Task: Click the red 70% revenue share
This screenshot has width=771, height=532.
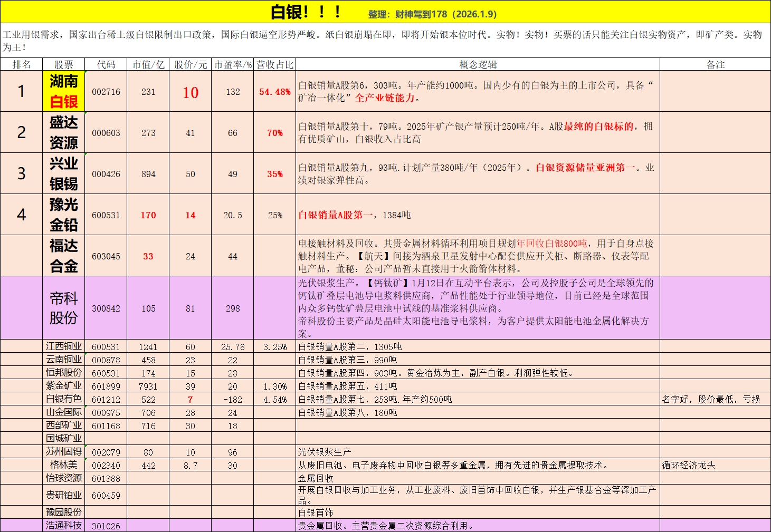Action: 275,133
